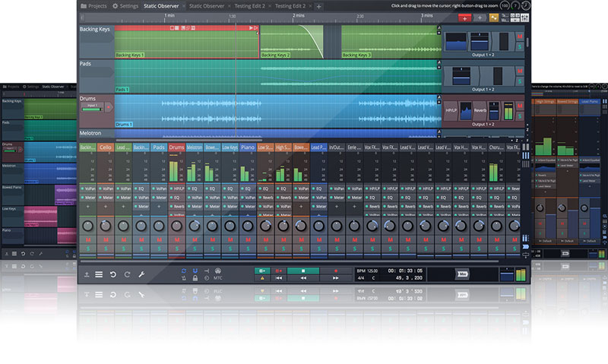Click the wrench tool icon
This screenshot has width=608, height=364.
pos(141,274)
